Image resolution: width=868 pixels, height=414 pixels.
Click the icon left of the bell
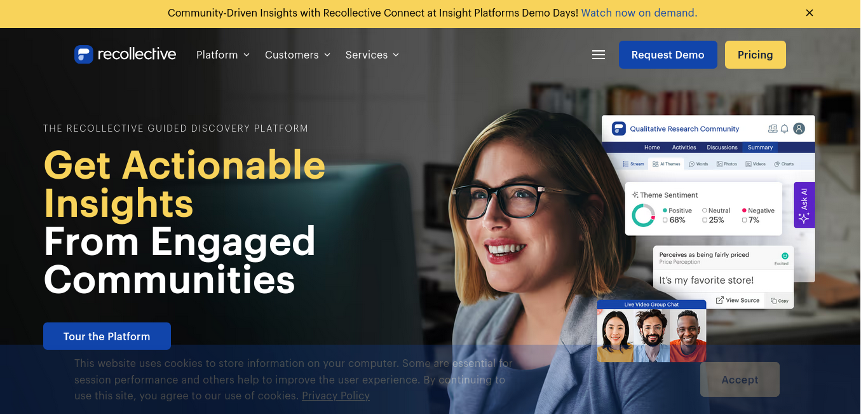pyautogui.click(x=773, y=128)
